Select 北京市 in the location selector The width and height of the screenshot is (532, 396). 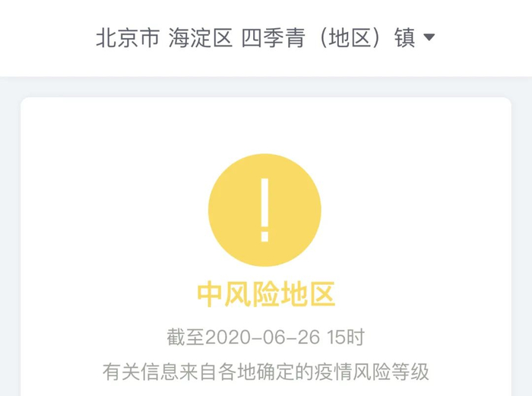tap(128, 37)
